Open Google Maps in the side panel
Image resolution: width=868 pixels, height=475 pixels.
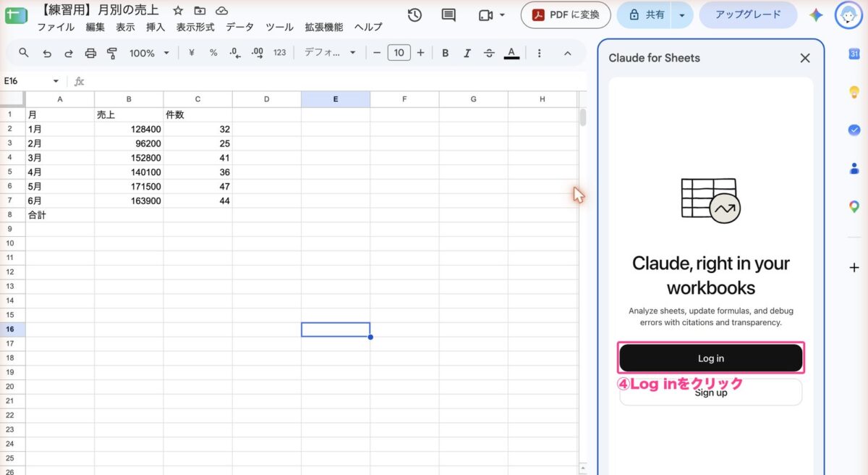[x=854, y=207]
